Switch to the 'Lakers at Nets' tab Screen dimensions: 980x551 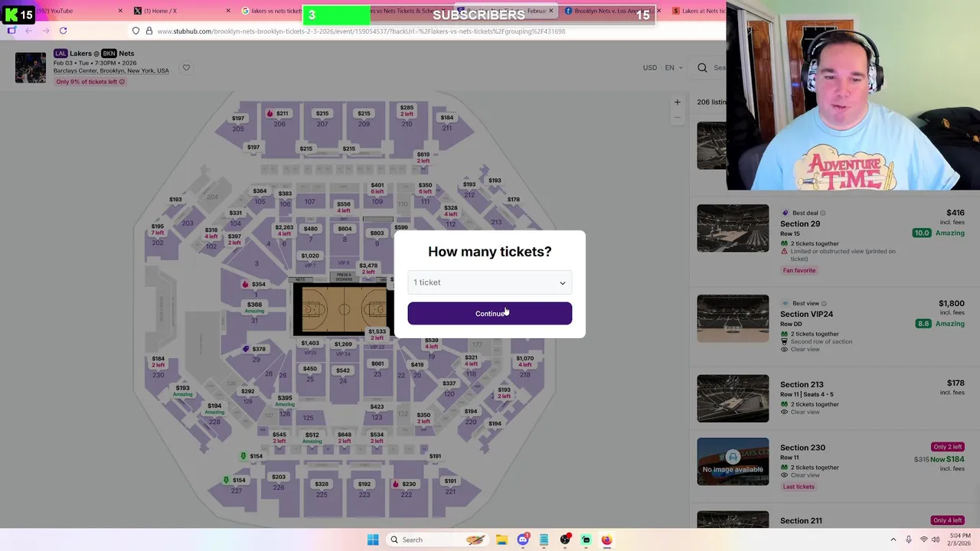pyautogui.click(x=701, y=11)
